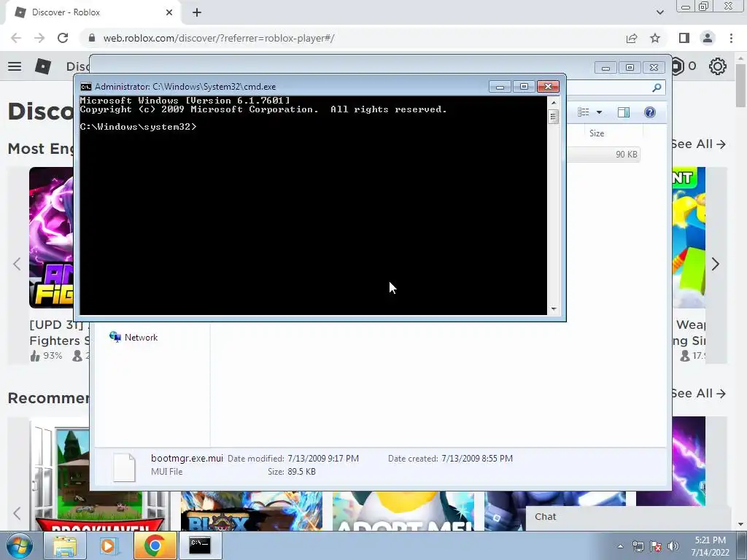747x560 pixels.
Task: Open Explorer help button
Action: click(650, 112)
